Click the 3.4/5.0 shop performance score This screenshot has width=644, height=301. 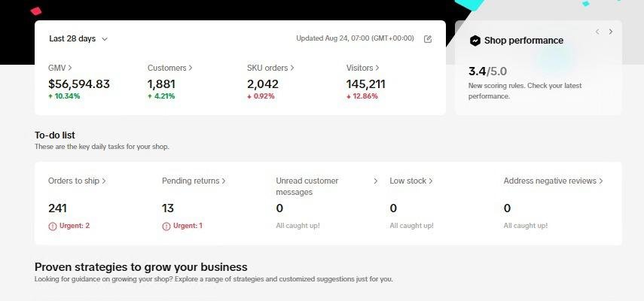coord(487,71)
